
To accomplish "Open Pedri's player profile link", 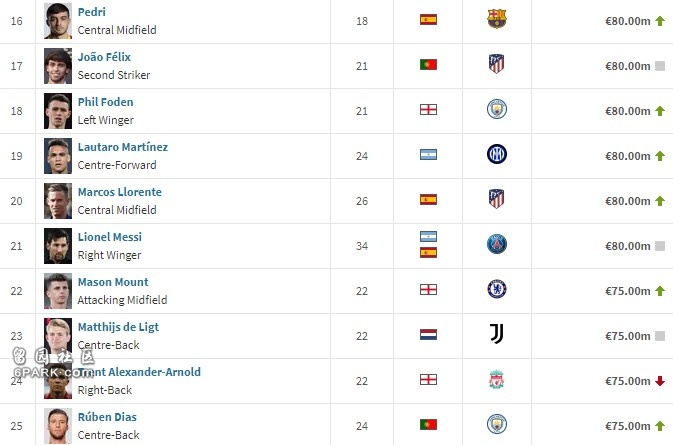I will tap(91, 12).
